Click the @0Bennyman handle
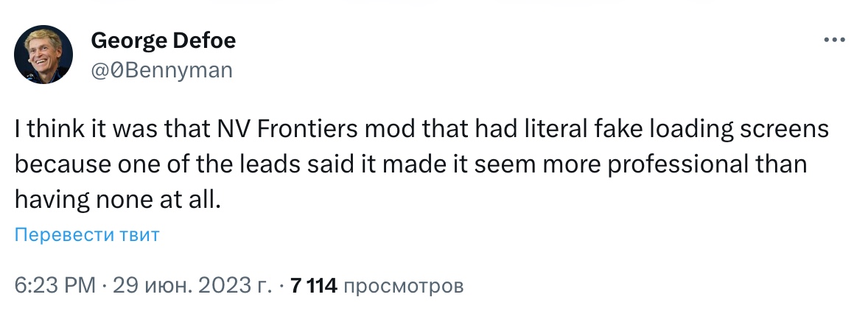 point(161,70)
